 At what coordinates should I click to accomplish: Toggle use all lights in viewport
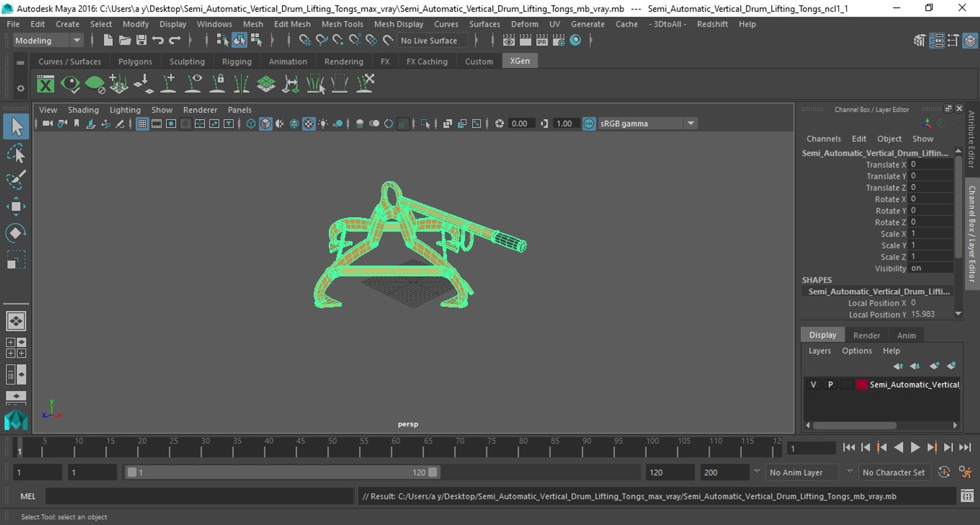[323, 124]
